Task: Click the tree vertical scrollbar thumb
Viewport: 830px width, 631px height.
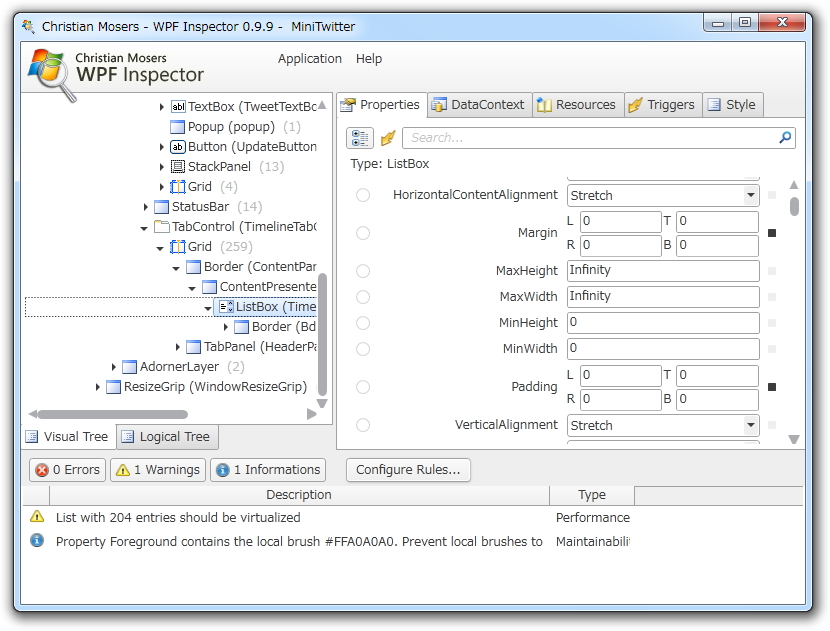Action: [322, 334]
